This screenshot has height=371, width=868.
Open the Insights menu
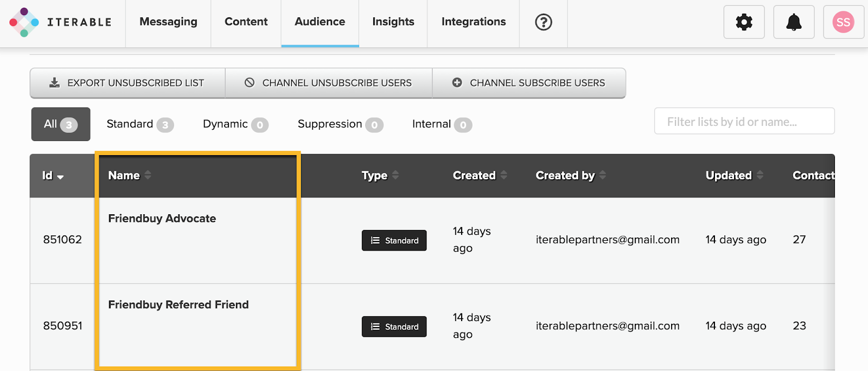(393, 22)
